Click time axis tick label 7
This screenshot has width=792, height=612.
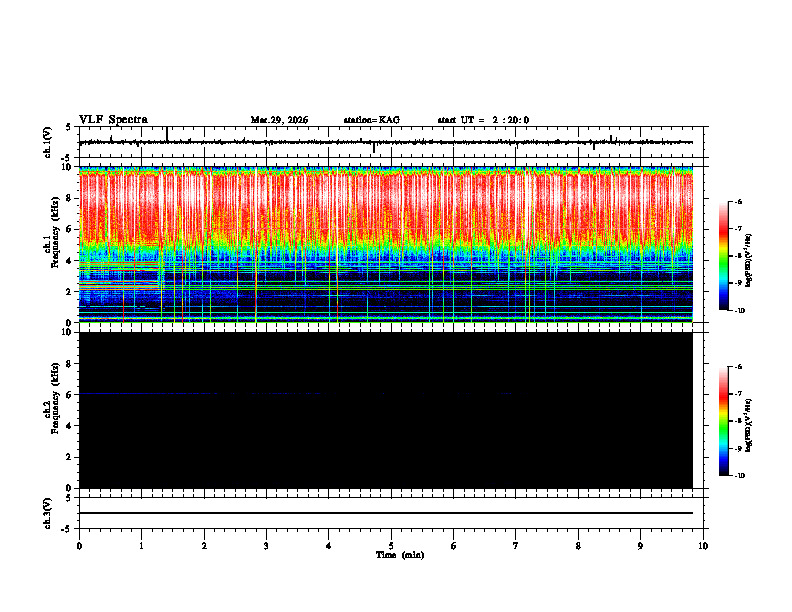pyautogui.click(x=516, y=546)
